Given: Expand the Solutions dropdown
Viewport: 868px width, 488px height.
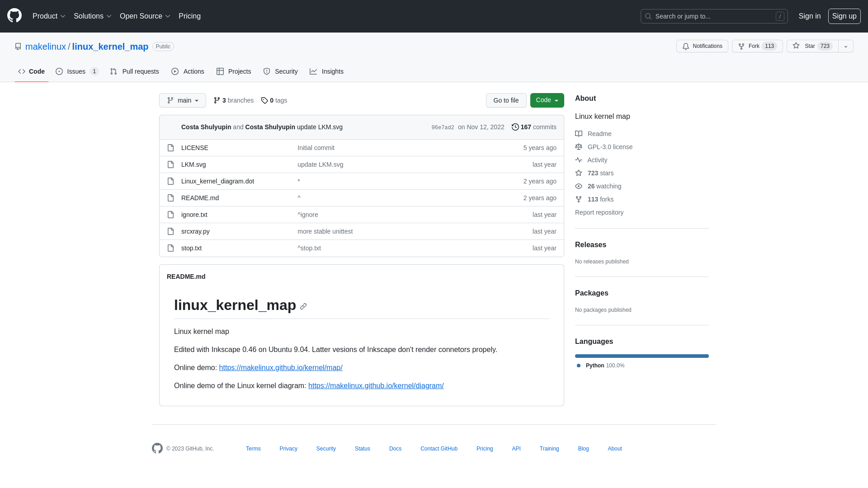Looking at the screenshot, I should [92, 16].
